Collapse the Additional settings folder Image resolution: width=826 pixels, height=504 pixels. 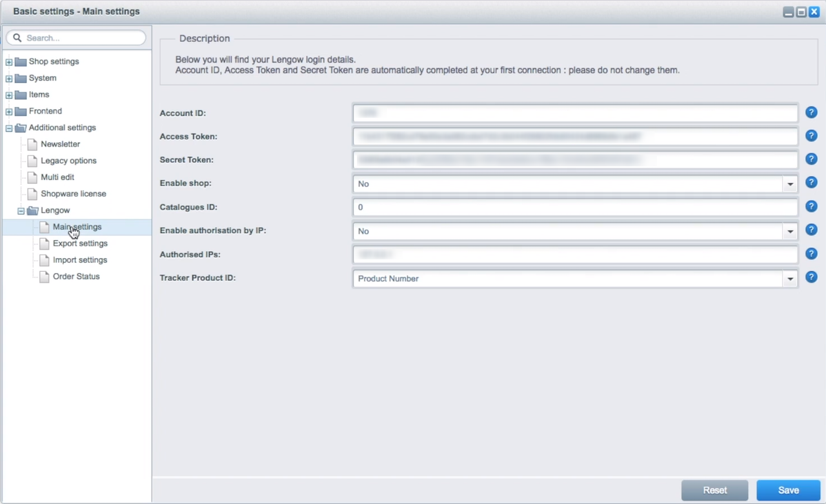(9, 128)
